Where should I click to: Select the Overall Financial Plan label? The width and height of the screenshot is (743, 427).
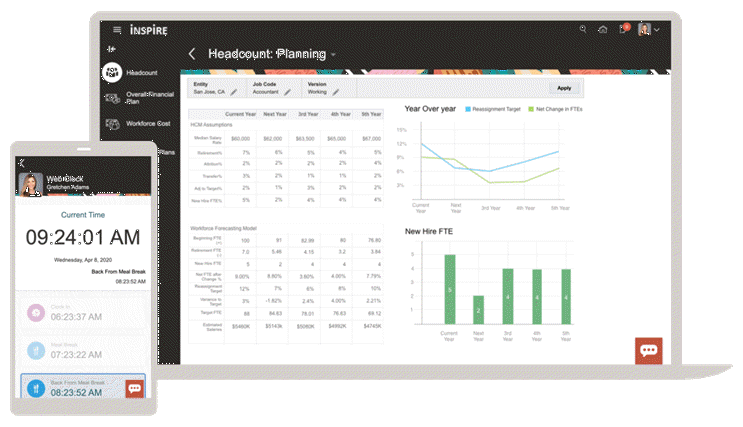click(x=150, y=98)
